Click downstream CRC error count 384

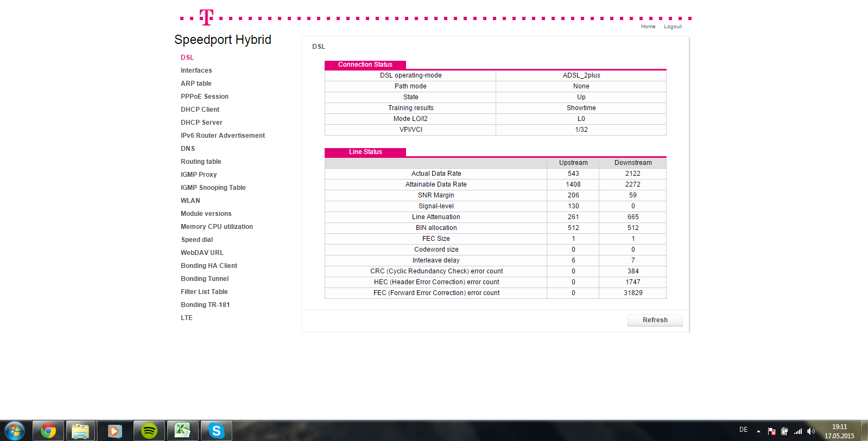[x=633, y=271]
